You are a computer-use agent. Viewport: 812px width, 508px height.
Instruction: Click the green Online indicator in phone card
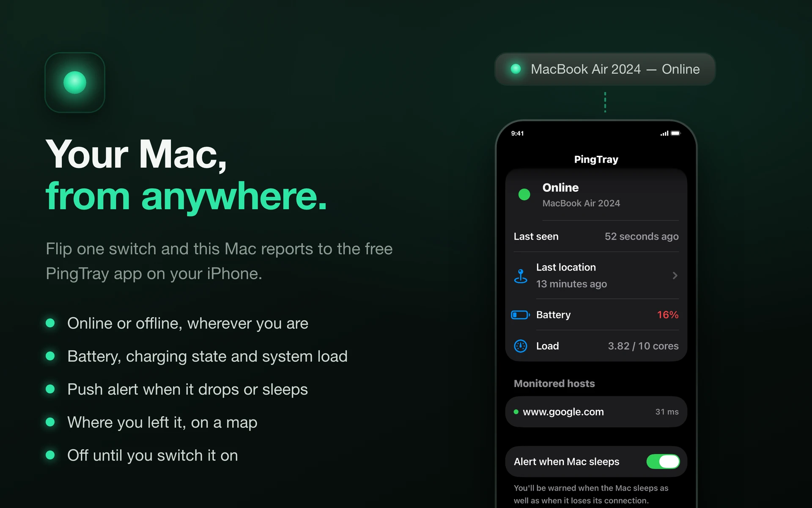pyautogui.click(x=524, y=194)
